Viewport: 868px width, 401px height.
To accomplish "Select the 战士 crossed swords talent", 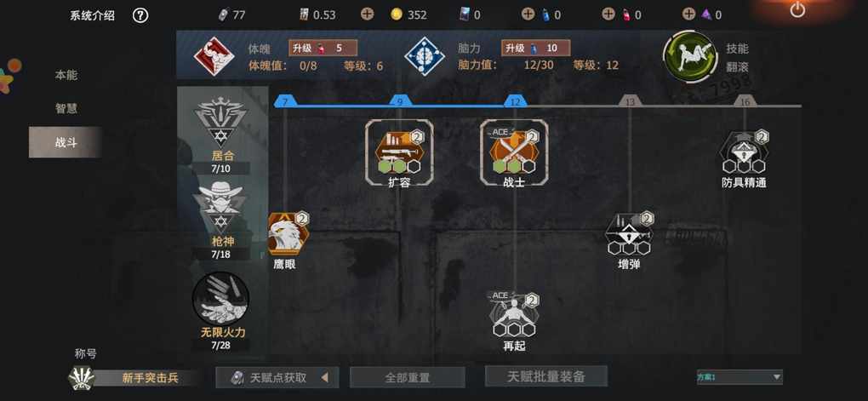I will (x=514, y=152).
